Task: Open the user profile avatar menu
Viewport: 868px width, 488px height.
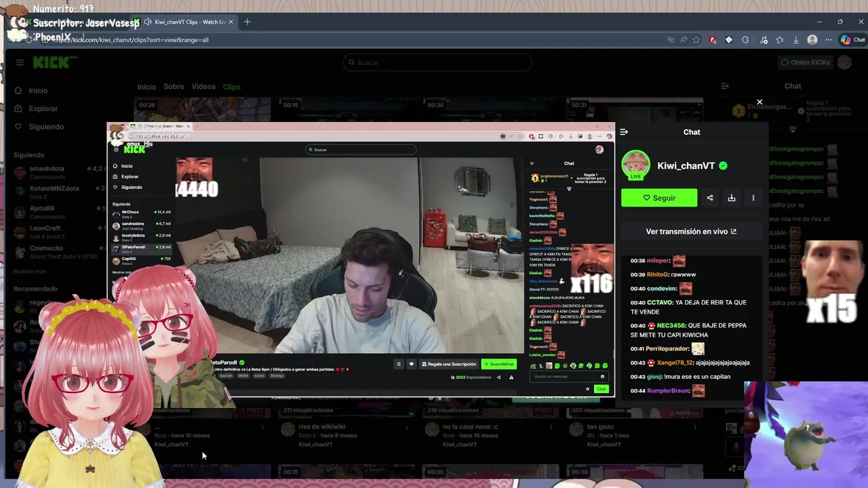Action: [844, 62]
